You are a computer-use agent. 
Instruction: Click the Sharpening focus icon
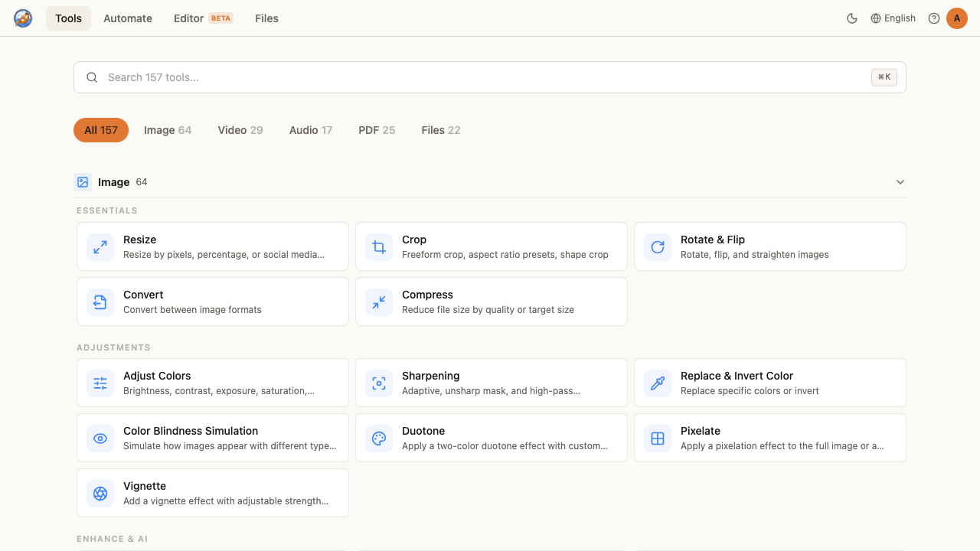point(379,383)
